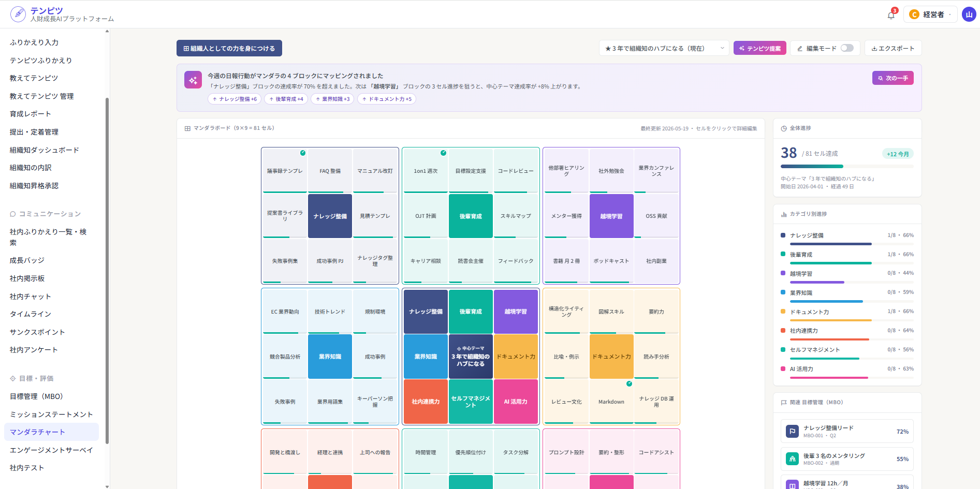Click the 次の一手 button
980x489 pixels.
click(893, 78)
